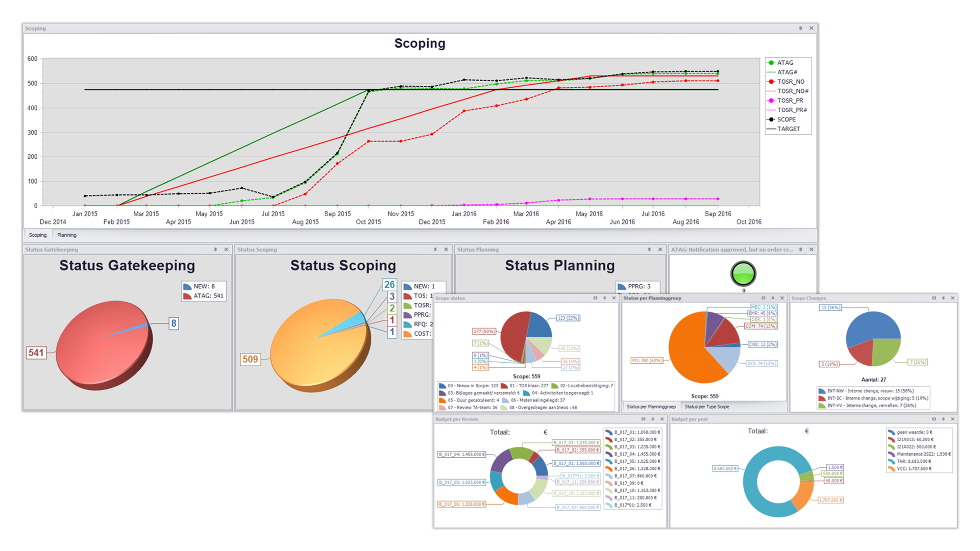Select the ATAG# legend entry
This screenshot has height=551, width=980.
(x=782, y=72)
